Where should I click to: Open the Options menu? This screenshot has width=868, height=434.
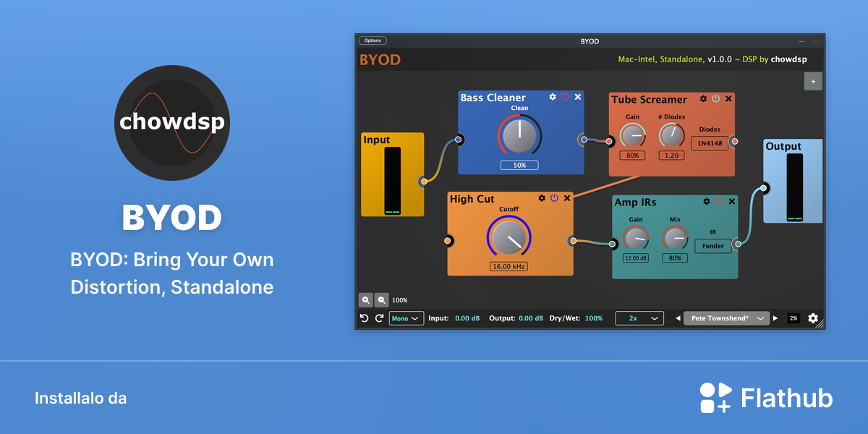tap(373, 41)
